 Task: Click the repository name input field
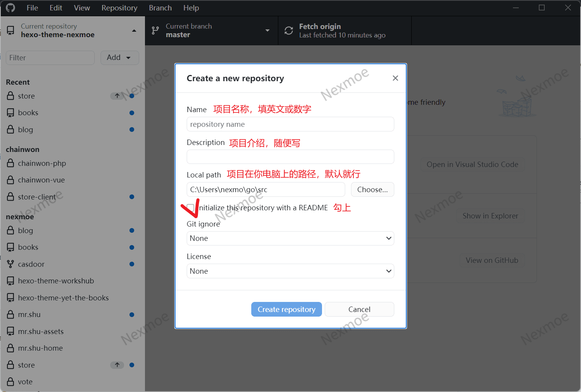(x=290, y=124)
